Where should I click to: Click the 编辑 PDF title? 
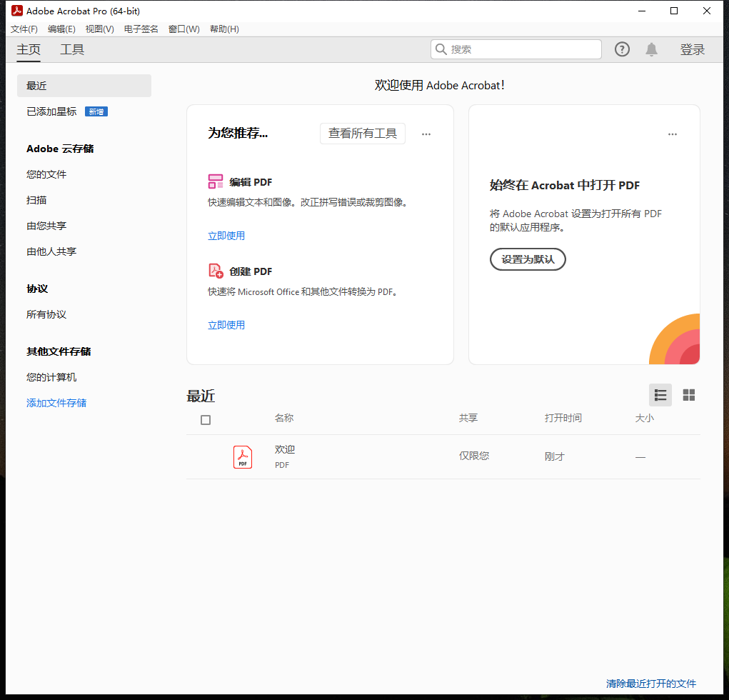251,182
